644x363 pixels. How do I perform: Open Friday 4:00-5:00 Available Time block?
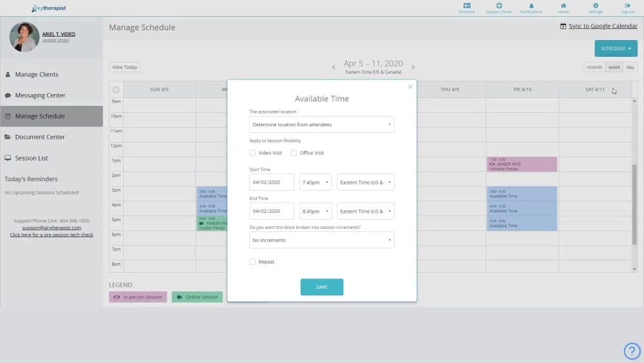click(x=522, y=209)
